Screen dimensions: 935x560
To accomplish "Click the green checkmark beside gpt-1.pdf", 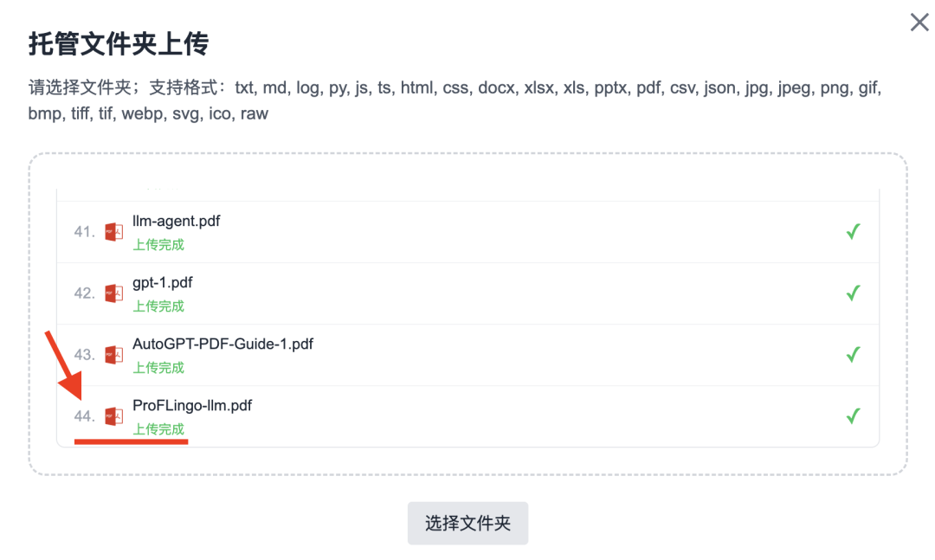I will point(853,293).
